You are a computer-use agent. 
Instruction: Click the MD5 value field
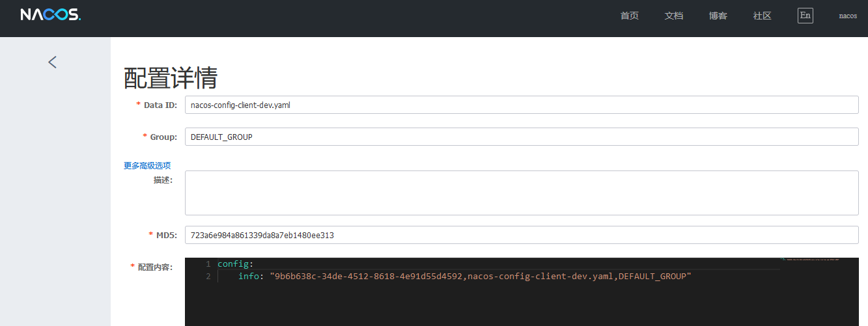pos(522,235)
